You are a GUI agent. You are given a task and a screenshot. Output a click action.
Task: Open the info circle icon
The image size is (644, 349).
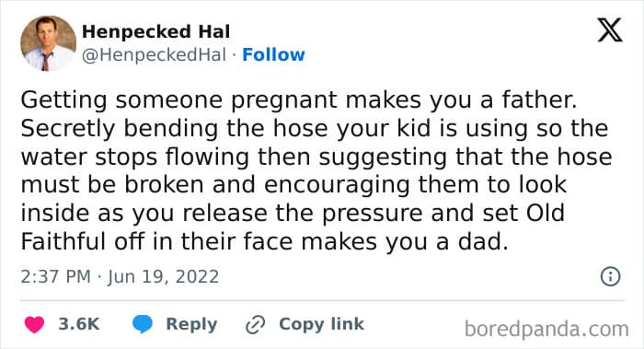(610, 276)
